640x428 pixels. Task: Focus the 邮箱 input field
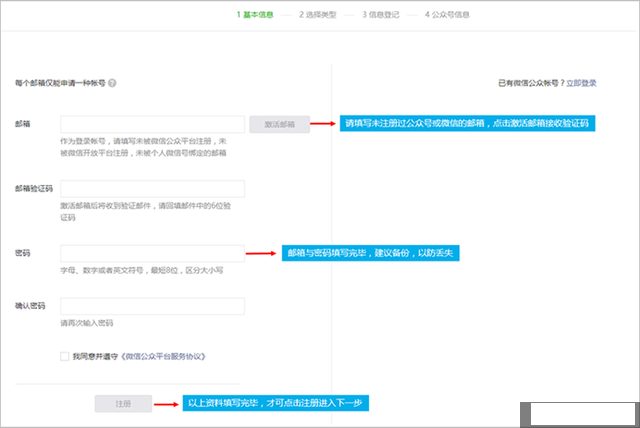152,125
